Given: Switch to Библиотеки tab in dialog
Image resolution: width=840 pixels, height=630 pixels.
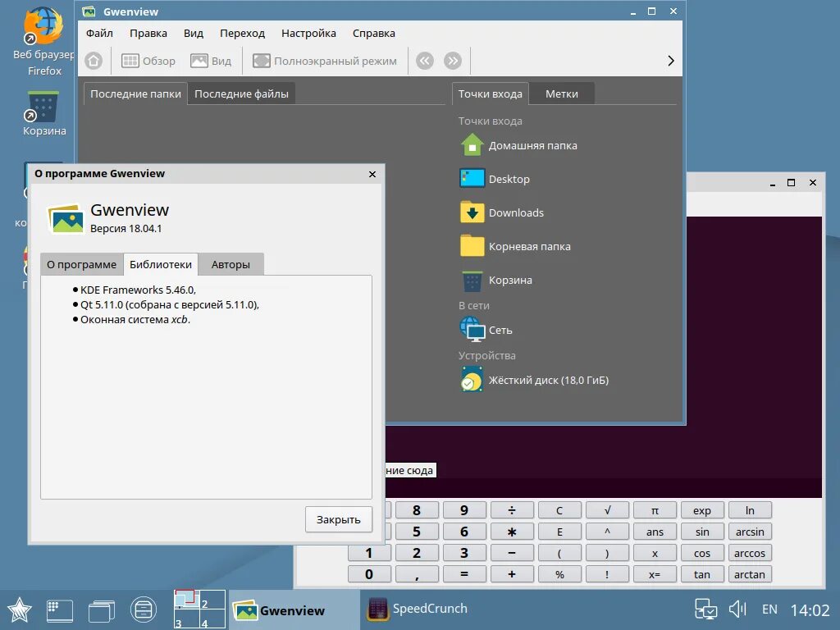Looking at the screenshot, I should pos(161,265).
